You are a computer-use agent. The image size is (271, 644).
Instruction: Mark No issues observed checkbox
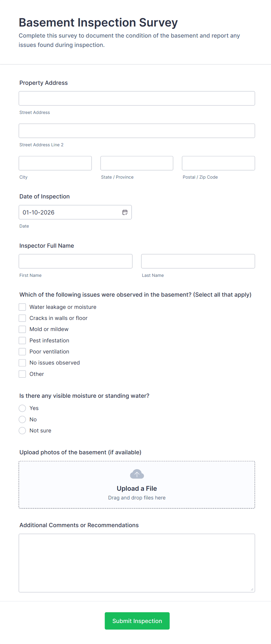[22, 363]
